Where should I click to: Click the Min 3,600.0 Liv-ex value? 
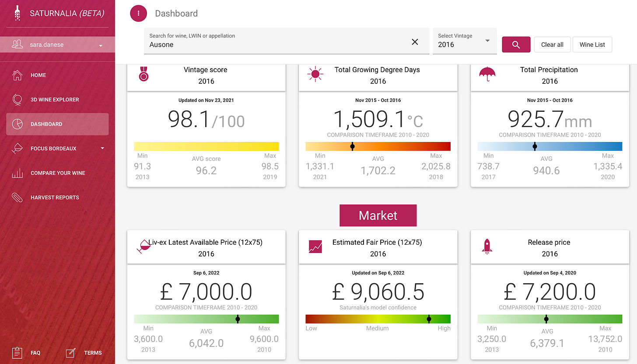pos(148,339)
